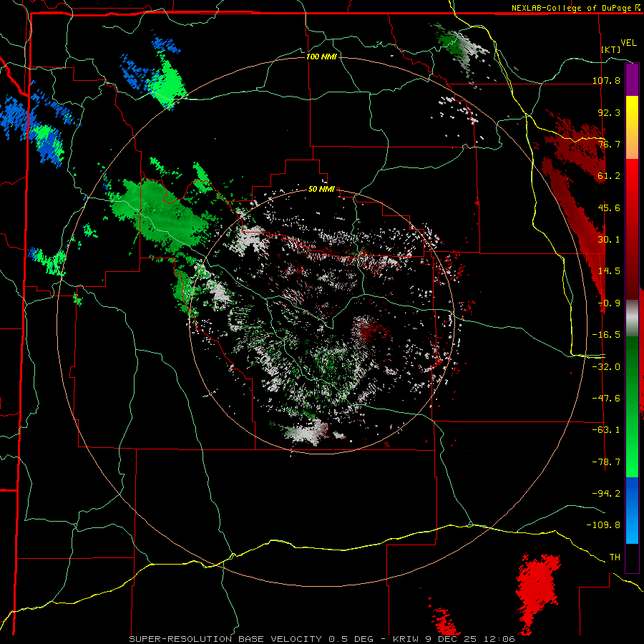Click the 92.3 velocity scale value
Viewport: 644px width, 644px height.
[609, 112]
